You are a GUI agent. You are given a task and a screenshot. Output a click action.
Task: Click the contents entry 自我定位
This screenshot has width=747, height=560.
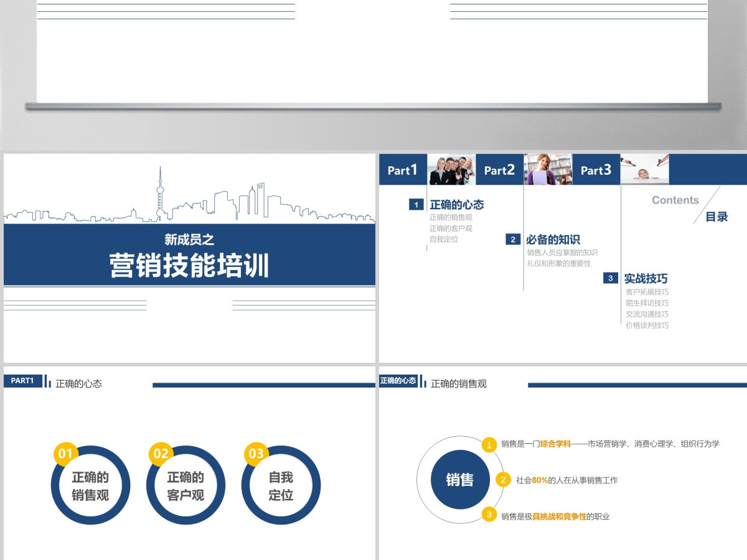tap(444, 240)
